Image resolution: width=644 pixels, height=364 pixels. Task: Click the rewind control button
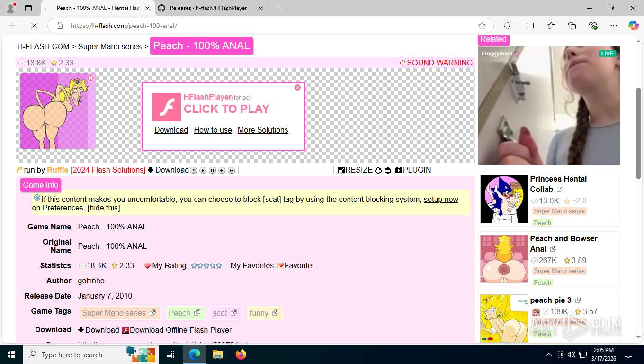222,171
